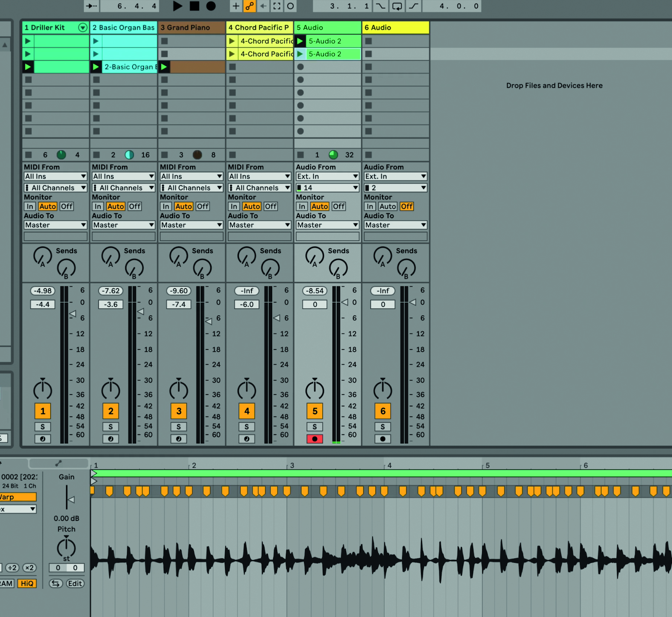This screenshot has height=617, width=672.
Task: Click the 5 Audio track stop button
Action: point(300,155)
